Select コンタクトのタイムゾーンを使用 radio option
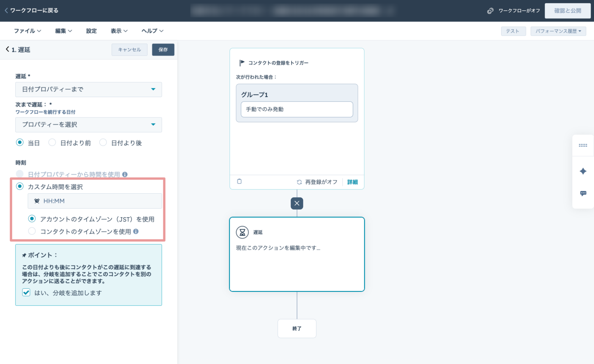 (32, 231)
